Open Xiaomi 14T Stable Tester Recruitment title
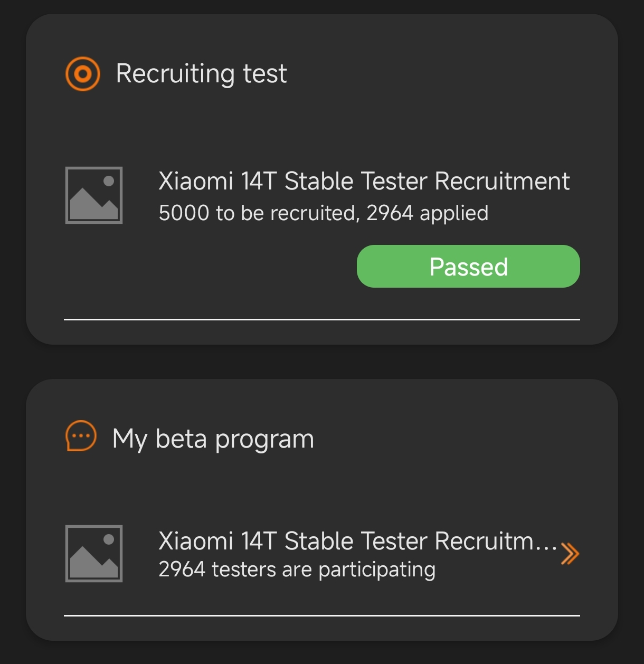This screenshot has height=664, width=644. pyautogui.click(x=364, y=181)
